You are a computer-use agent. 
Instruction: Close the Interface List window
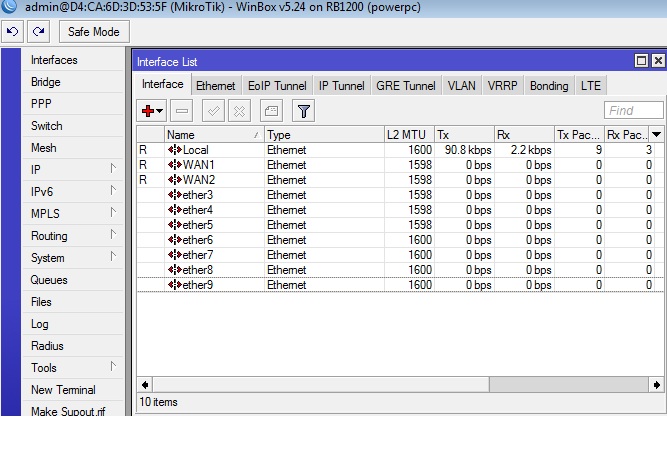click(658, 61)
